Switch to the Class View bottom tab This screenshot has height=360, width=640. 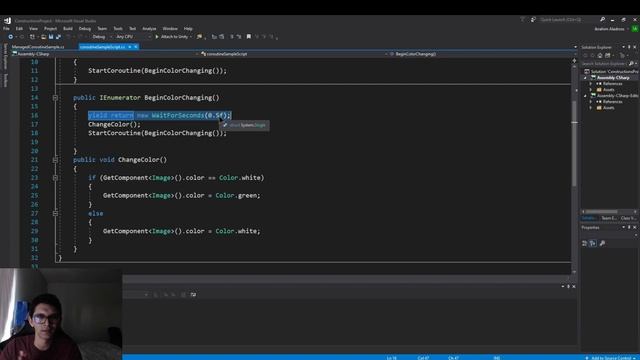(628, 218)
